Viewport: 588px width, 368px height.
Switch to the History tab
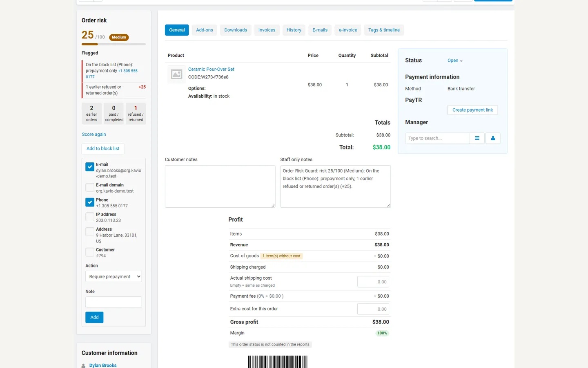click(x=294, y=30)
